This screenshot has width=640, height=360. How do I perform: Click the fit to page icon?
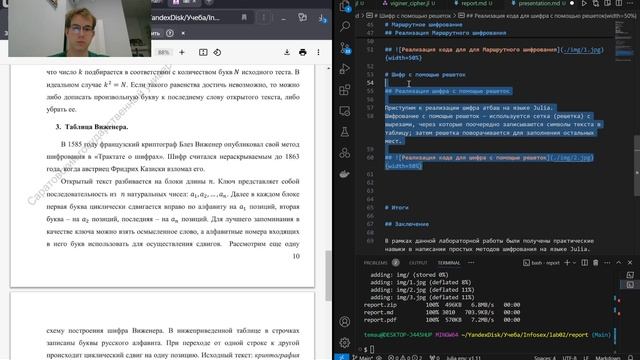tap(203, 52)
